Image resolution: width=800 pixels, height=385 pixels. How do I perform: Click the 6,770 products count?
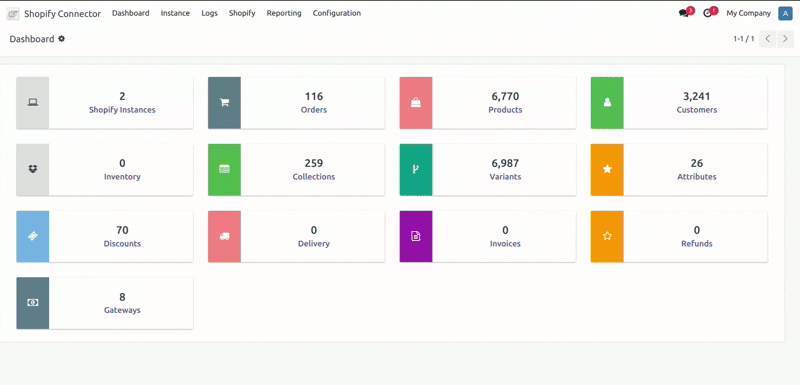coord(505,96)
